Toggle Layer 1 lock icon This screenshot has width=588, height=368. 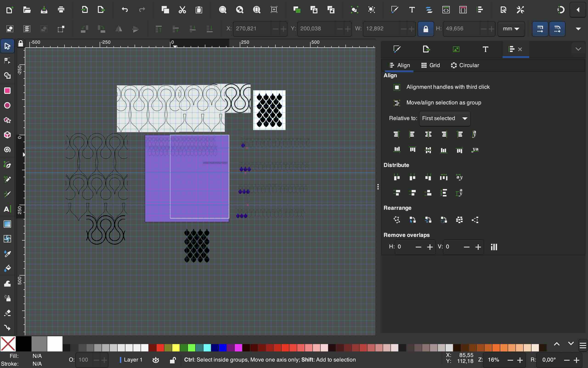point(173,360)
